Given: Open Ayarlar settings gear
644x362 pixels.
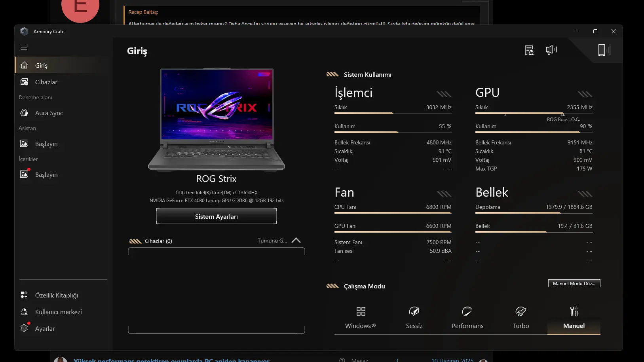Looking at the screenshot, I should point(24,328).
